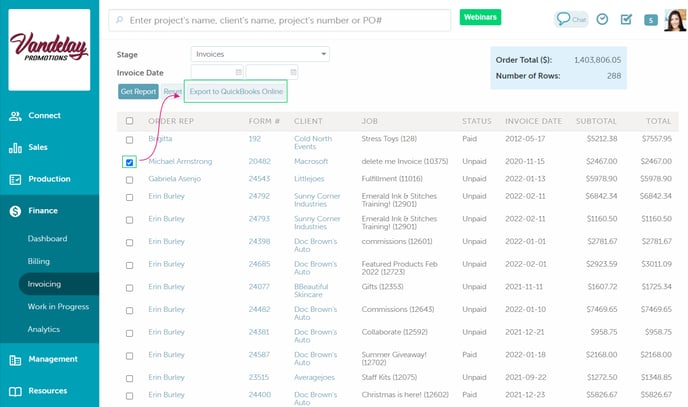Check the Gabriela Asenjo row checkbox
The width and height of the screenshot is (688, 407).
point(129,180)
